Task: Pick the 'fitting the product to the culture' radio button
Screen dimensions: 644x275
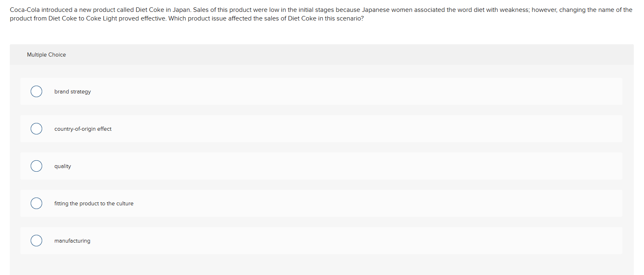Action: tap(36, 203)
